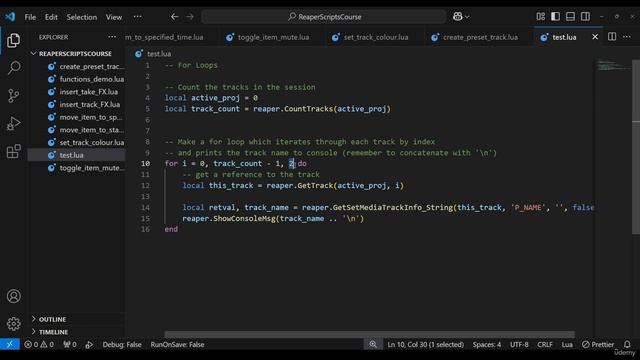Collapse the REAPERSCRIPTSCOURSE folder
This screenshot has width=640, height=360.
click(75, 53)
